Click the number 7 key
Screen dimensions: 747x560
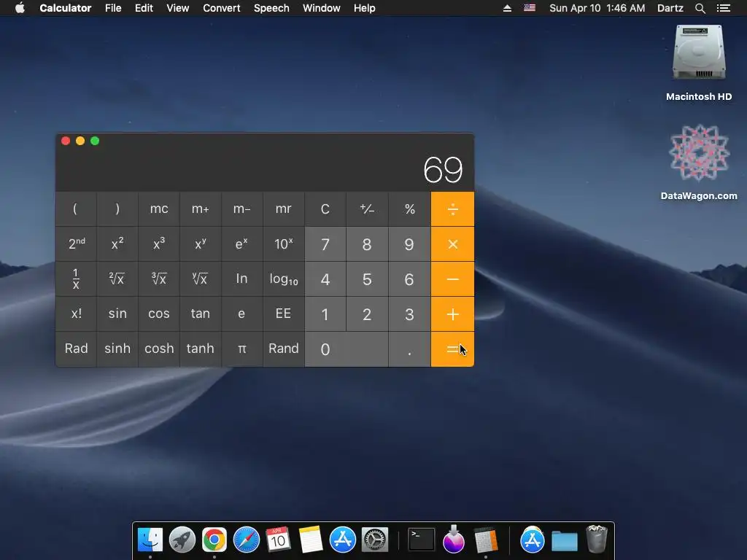click(x=325, y=244)
